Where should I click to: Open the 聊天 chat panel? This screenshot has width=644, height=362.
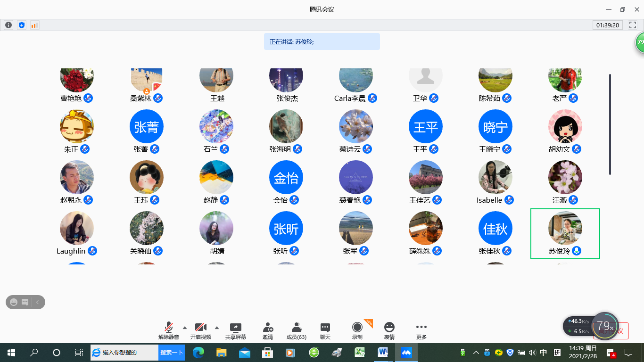(x=325, y=330)
